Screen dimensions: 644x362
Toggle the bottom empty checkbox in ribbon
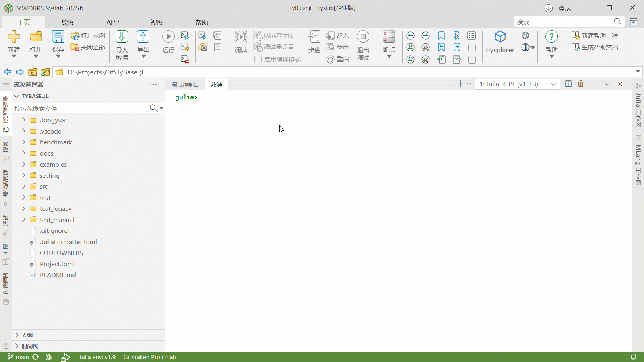pyautogui.click(x=472, y=60)
